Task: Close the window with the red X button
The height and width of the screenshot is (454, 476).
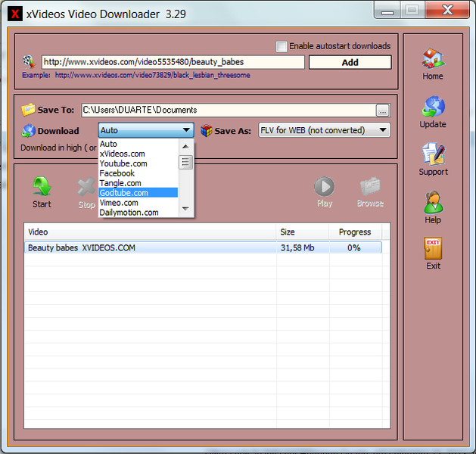Action: [x=447, y=11]
